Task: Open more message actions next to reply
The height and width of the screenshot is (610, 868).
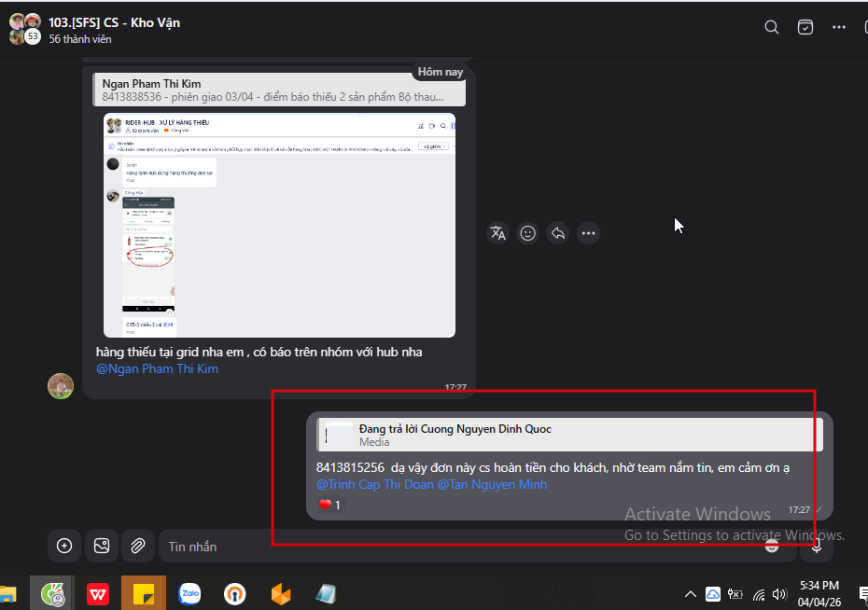Action: point(588,233)
